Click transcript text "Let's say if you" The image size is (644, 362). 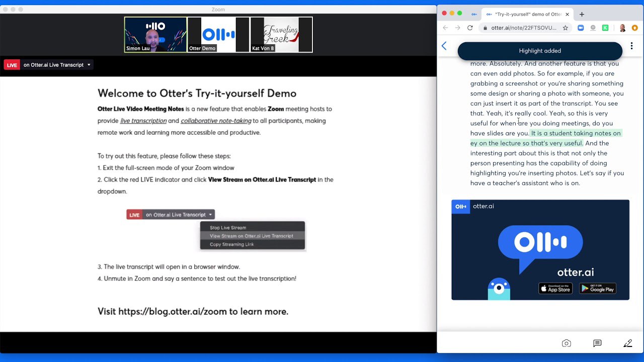click(x=602, y=173)
